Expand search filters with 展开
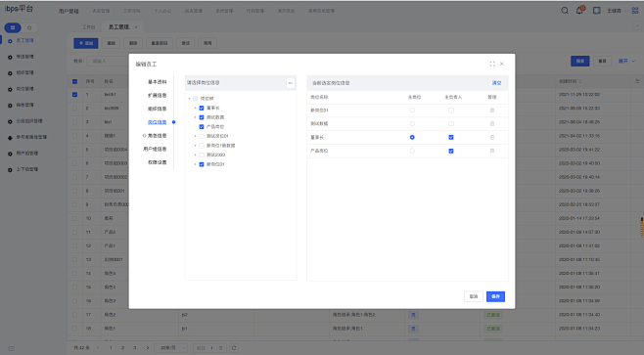Screen dimensions: 644x355 click(x=627, y=62)
